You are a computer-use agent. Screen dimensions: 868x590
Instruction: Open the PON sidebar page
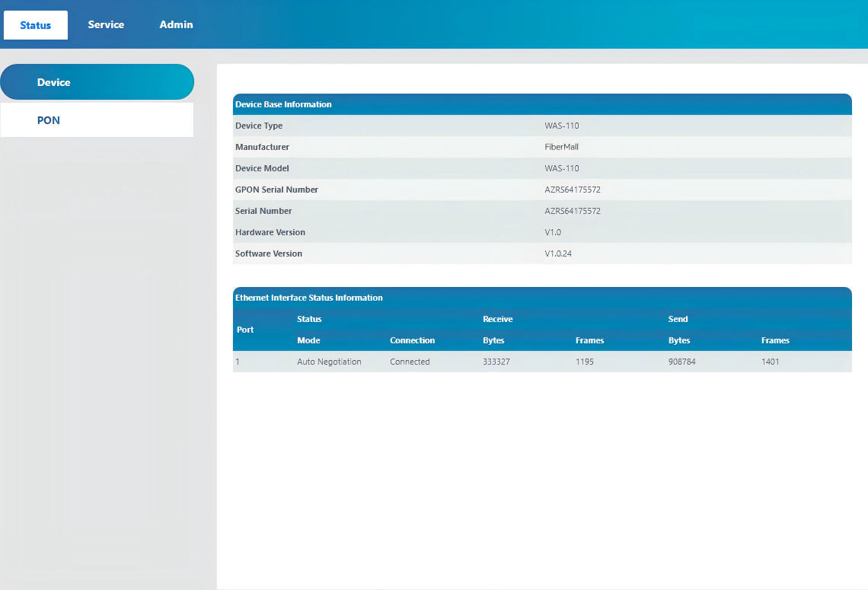pos(49,120)
